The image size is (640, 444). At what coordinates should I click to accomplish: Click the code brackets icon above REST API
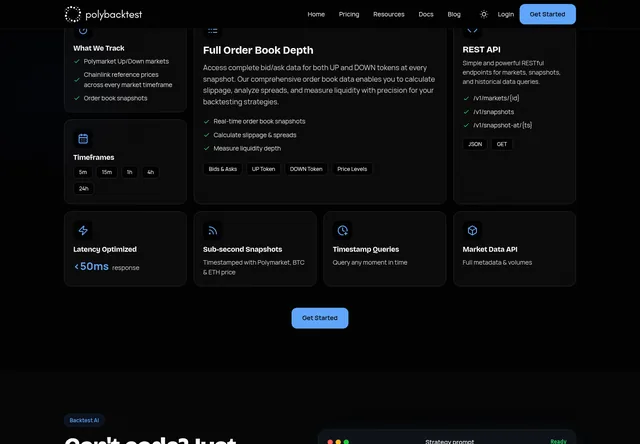pos(472,31)
